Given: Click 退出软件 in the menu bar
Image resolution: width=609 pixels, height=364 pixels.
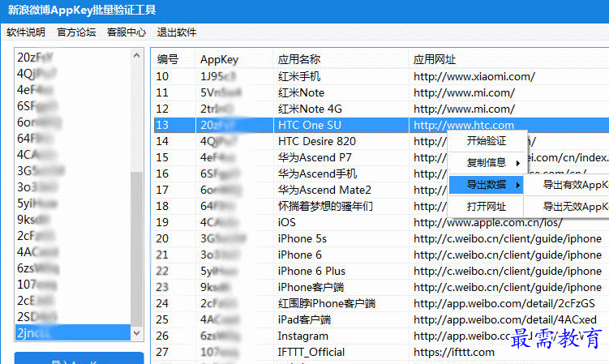Looking at the screenshot, I should 177,32.
